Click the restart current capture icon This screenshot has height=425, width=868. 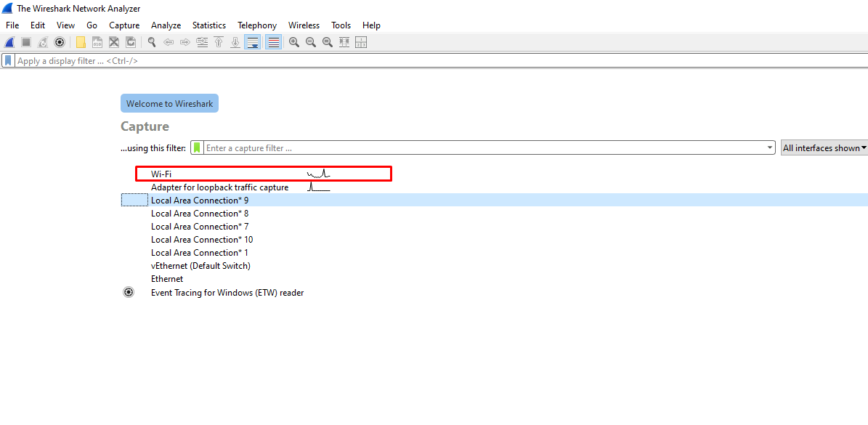pyautogui.click(x=43, y=42)
